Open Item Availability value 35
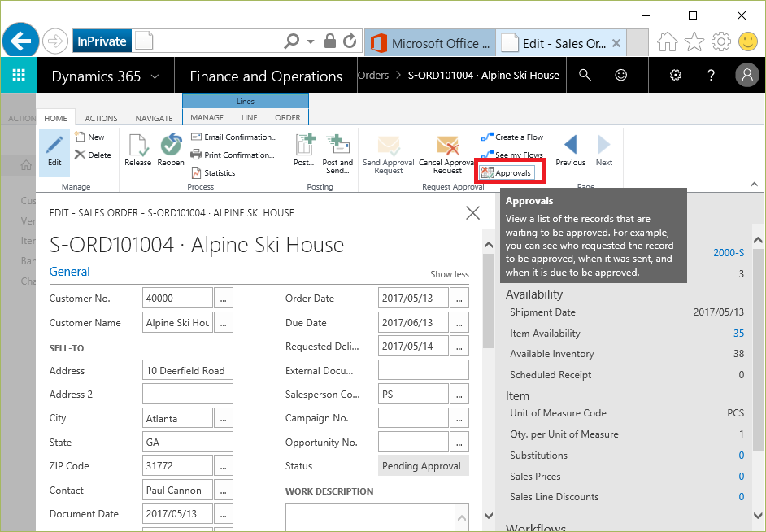 [738, 334]
